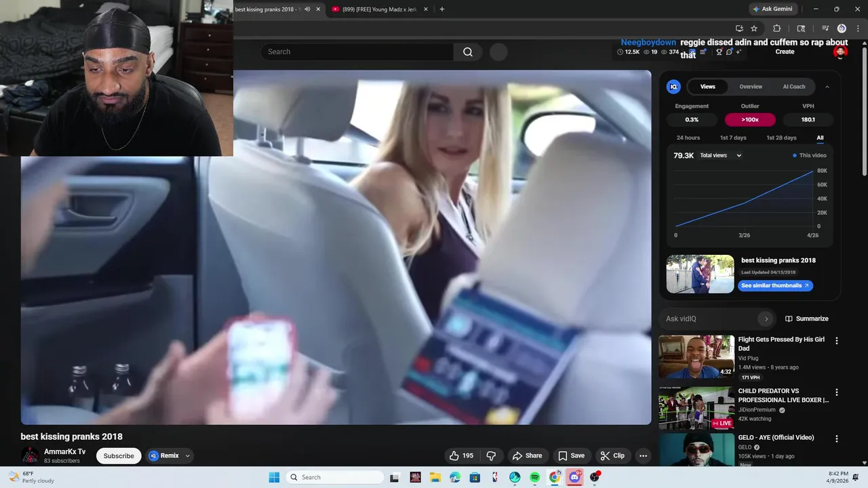The width and height of the screenshot is (868, 488).
Task: Subscribe to AmmarKx Tv channel
Action: pyautogui.click(x=119, y=456)
